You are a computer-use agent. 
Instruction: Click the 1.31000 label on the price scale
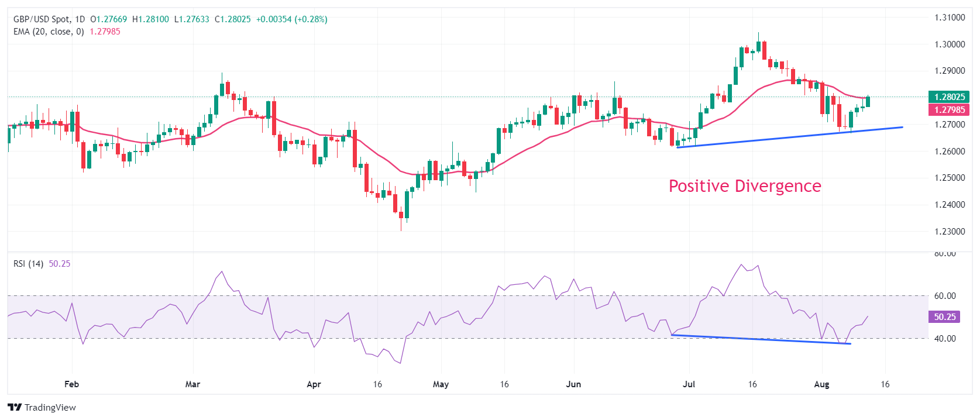click(949, 18)
